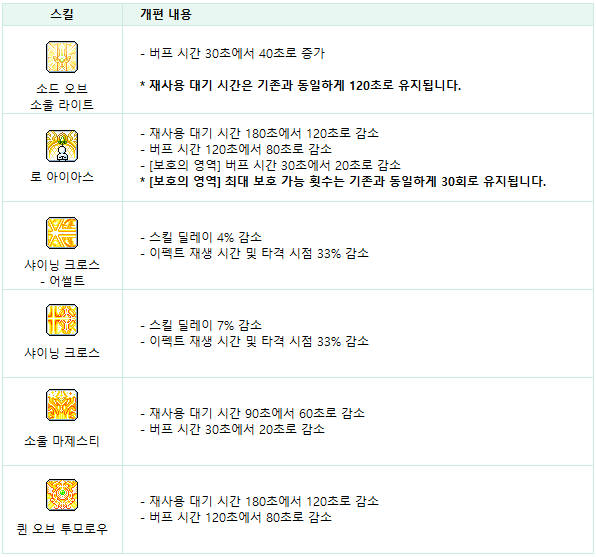Image resolution: width=596 pixels, height=557 pixels.
Task: Select the skill name 퀸 오브 투모로우
Action: 62,529
